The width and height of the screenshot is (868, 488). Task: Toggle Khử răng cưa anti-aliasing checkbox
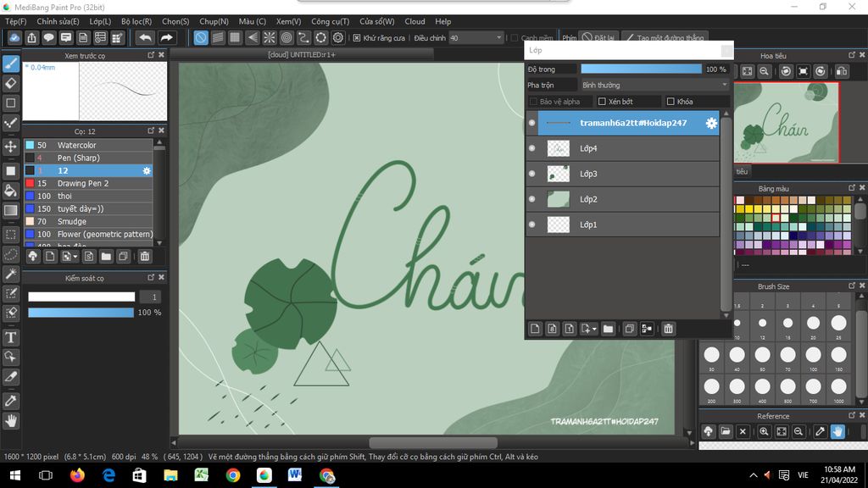coord(357,37)
